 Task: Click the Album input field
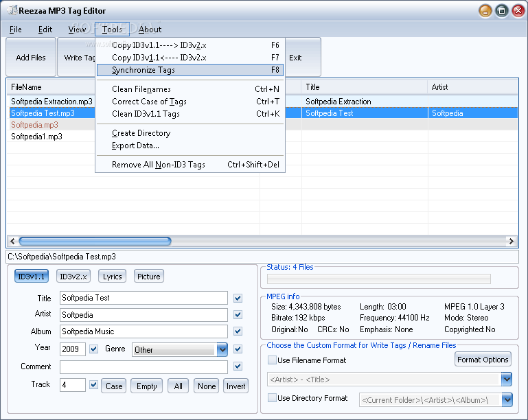[144, 331]
